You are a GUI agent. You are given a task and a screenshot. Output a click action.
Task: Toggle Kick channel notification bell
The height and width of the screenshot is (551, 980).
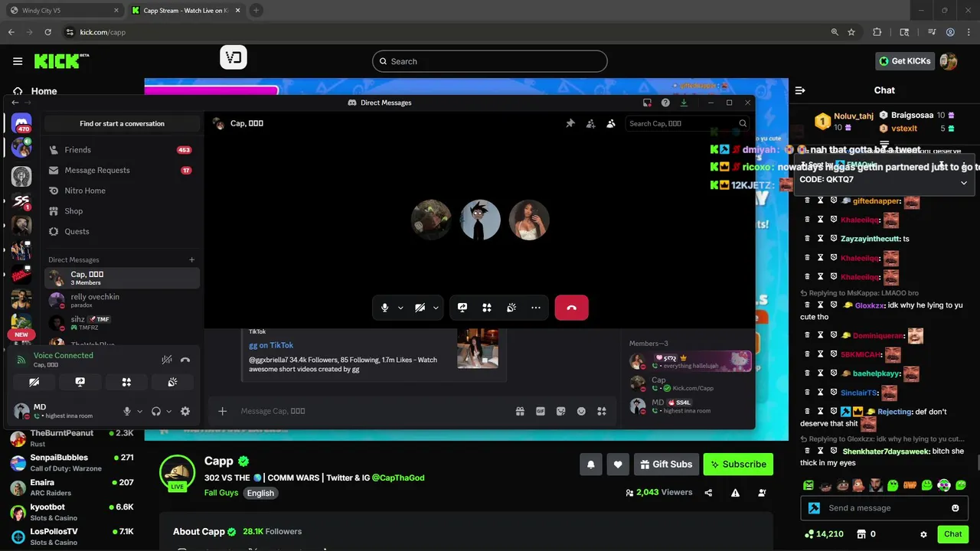[x=591, y=465]
